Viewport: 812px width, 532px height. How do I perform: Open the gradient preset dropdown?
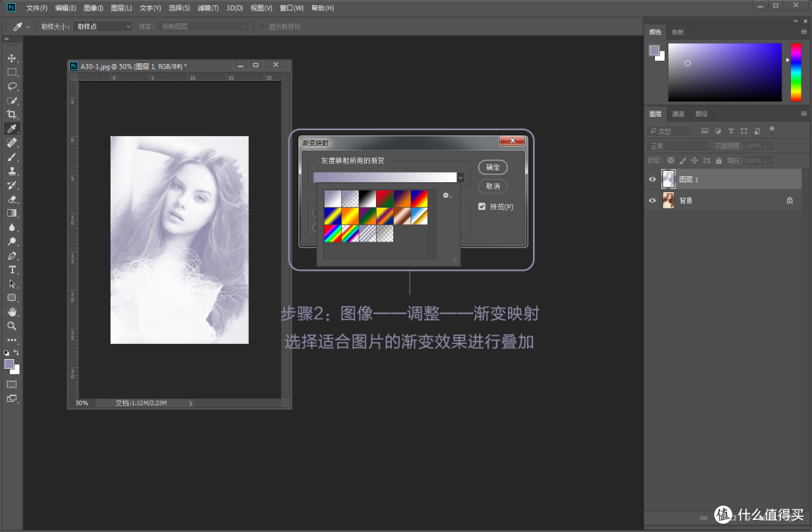(x=460, y=177)
